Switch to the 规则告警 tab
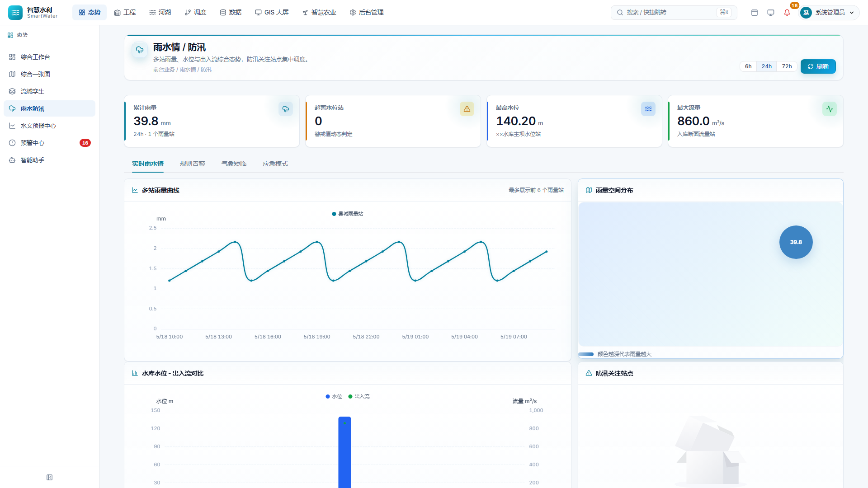This screenshot has height=488, width=868. click(x=193, y=164)
